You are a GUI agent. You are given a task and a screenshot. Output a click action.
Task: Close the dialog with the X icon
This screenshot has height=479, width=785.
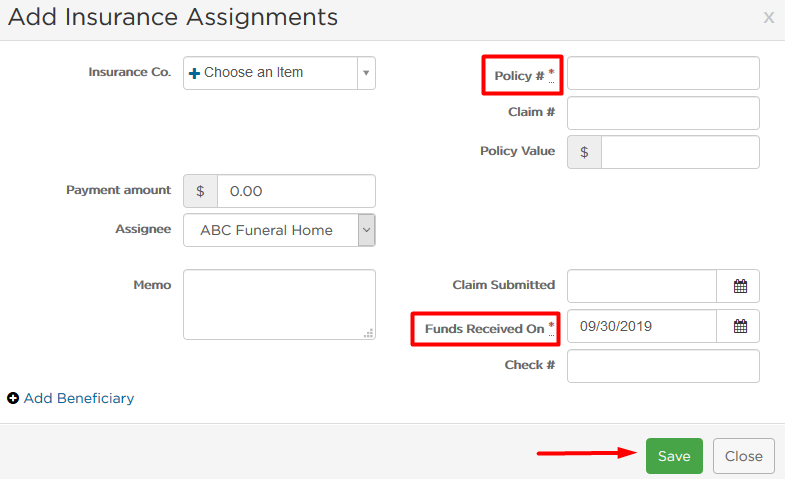pyautogui.click(x=768, y=18)
